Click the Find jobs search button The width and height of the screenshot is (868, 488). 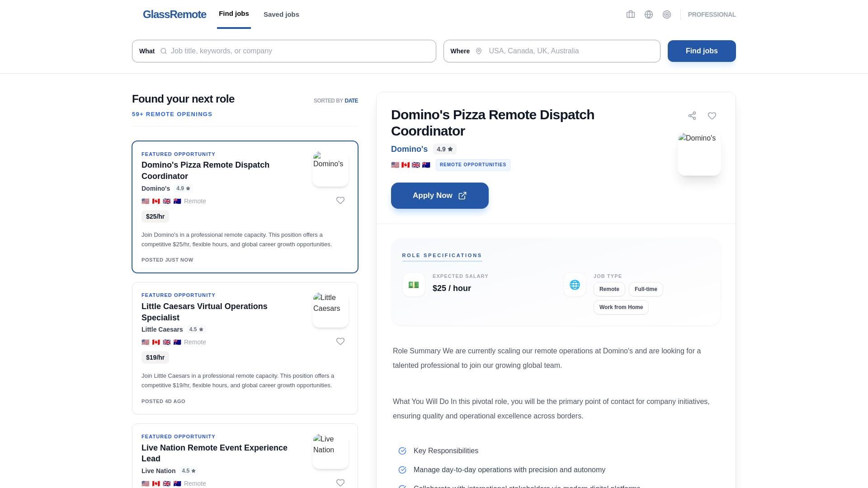pos(702,51)
